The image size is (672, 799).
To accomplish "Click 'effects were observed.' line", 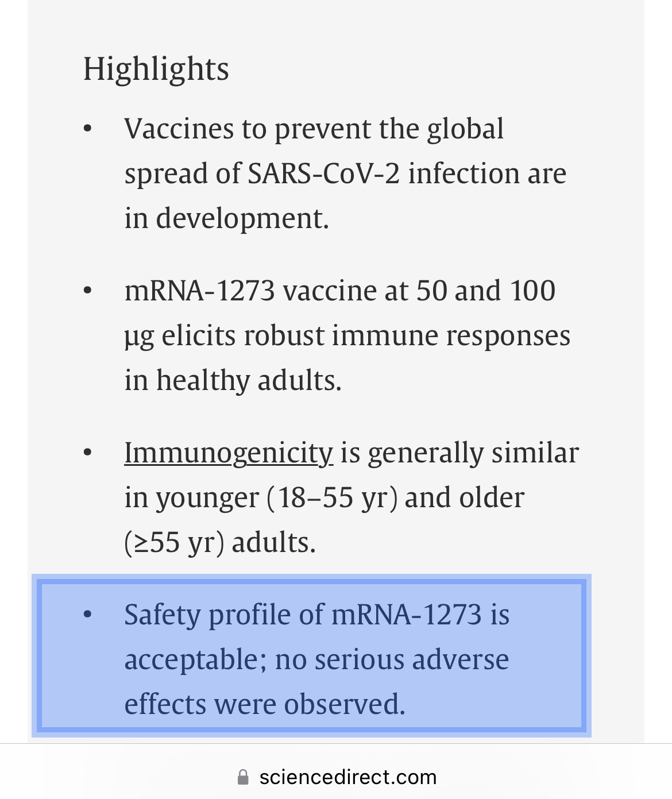I will tap(265, 704).
